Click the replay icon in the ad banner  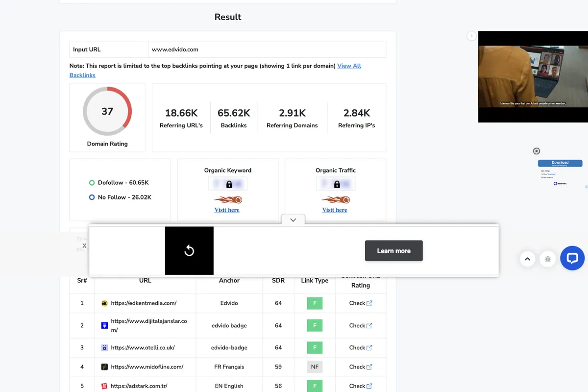click(x=189, y=251)
